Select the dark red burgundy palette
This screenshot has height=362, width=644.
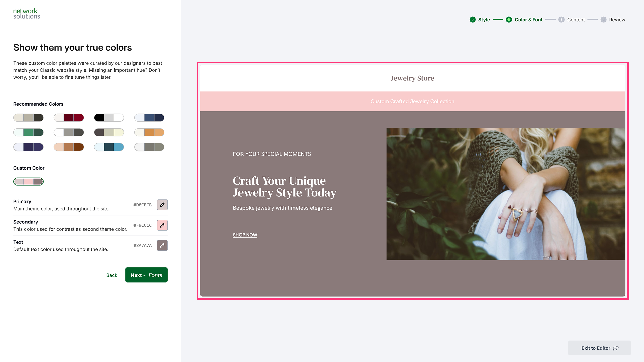click(69, 118)
